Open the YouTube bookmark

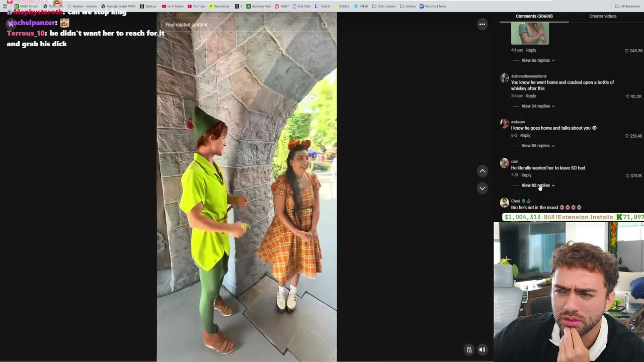pos(196,6)
